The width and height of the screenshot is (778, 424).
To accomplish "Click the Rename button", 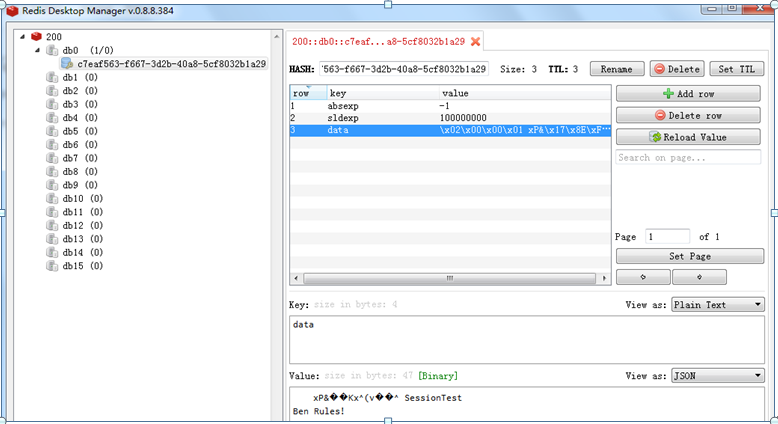I will pos(617,69).
